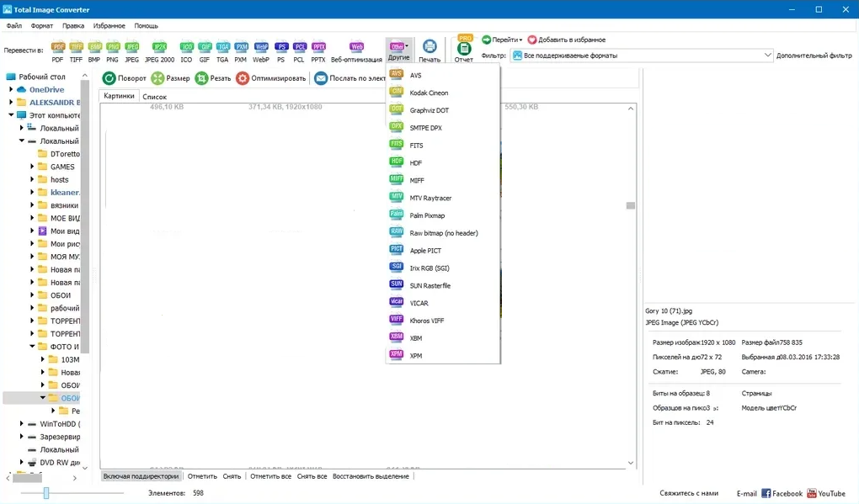This screenshot has height=504, width=859.
Task: Select the DToretto folder in tree
Action: [x=59, y=154]
